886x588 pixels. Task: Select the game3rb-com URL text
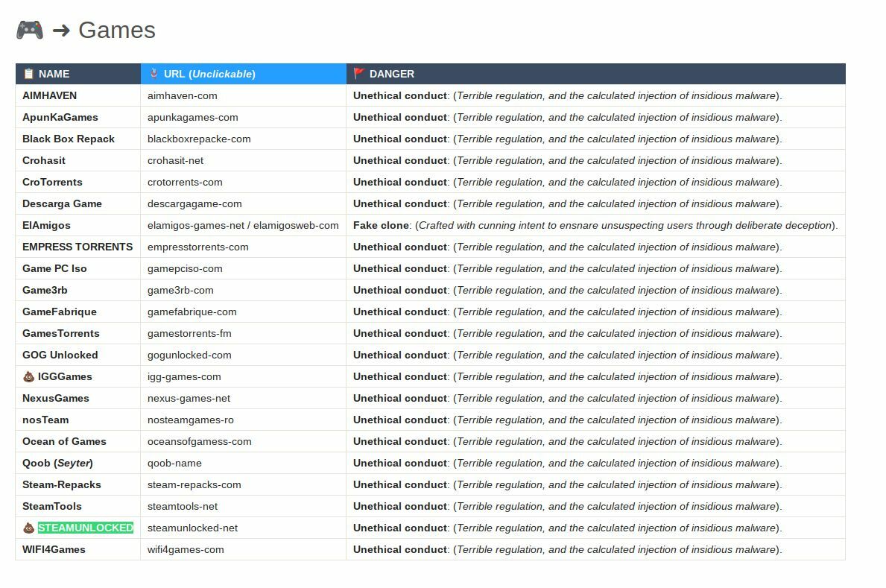(180, 291)
